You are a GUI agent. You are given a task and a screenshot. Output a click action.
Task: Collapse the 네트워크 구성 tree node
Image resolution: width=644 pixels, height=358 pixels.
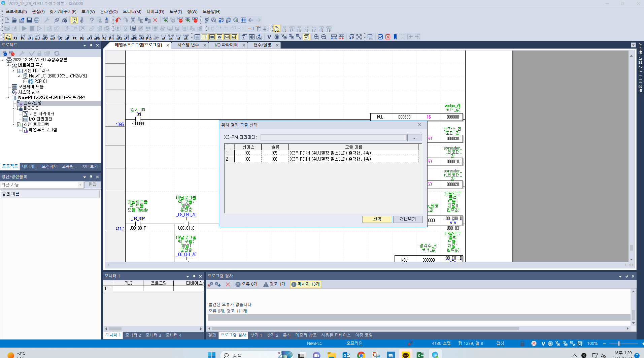tap(8, 65)
